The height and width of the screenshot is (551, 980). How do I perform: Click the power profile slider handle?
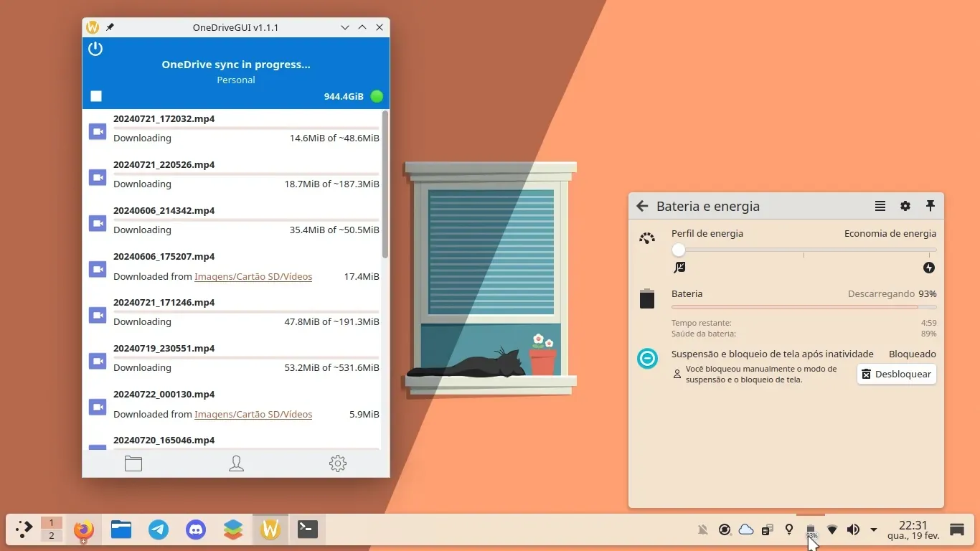[679, 250]
